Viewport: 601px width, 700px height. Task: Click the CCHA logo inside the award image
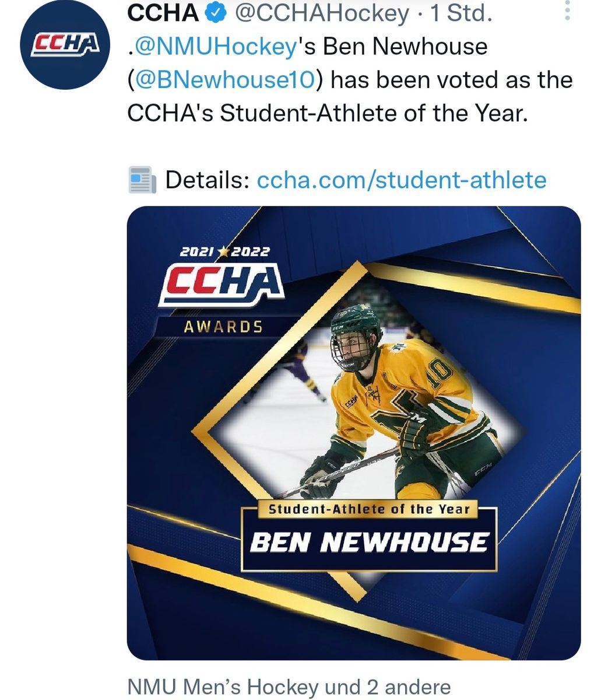tap(223, 285)
